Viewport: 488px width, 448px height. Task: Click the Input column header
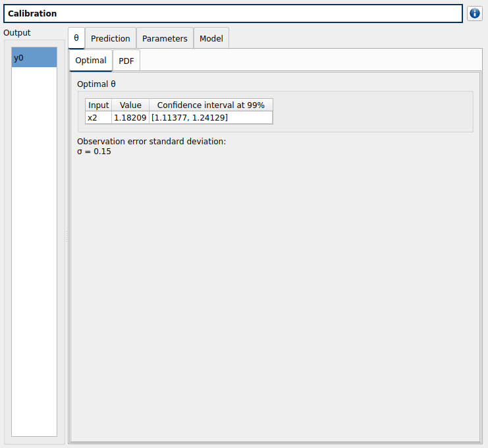click(99, 105)
